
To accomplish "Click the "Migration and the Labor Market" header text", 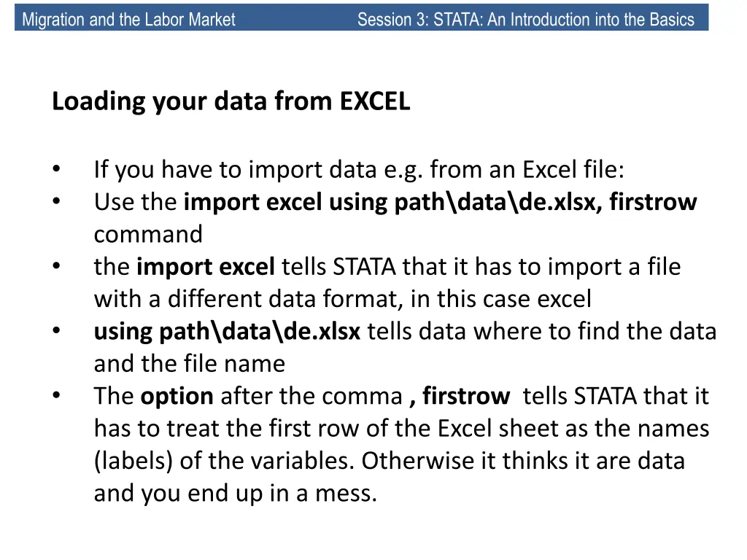I will click(x=128, y=20).
